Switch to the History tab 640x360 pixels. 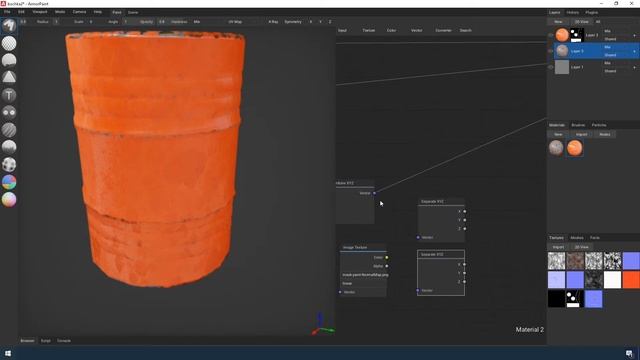[572, 12]
